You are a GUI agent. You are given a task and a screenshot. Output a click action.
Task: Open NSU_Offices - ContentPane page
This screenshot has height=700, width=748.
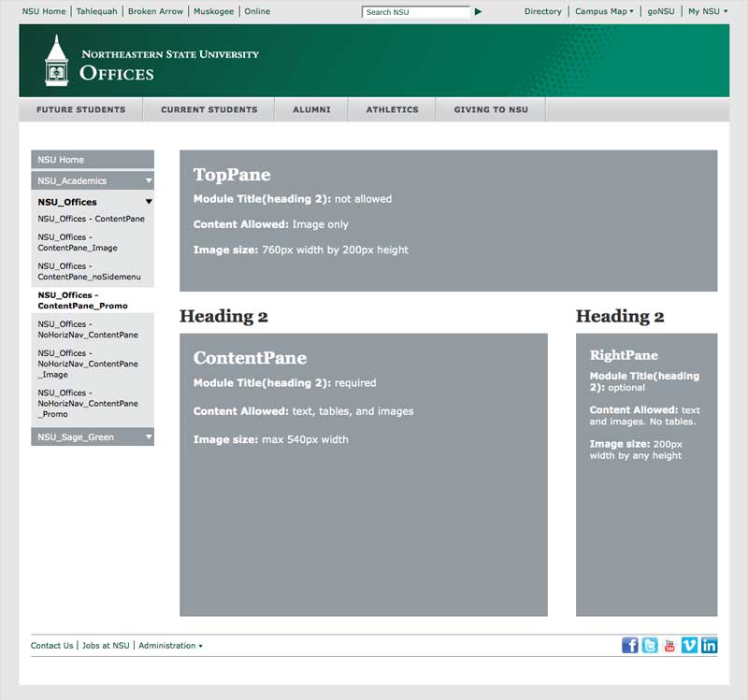coord(91,219)
